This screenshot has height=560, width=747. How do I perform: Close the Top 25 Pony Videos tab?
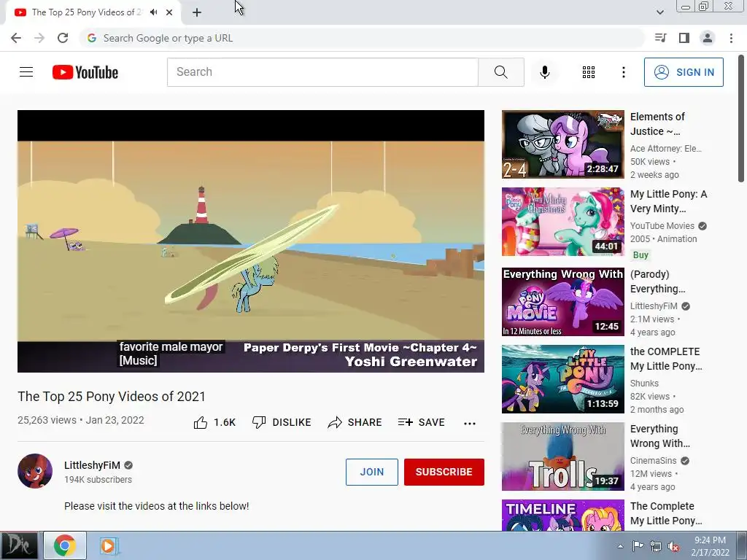169,12
